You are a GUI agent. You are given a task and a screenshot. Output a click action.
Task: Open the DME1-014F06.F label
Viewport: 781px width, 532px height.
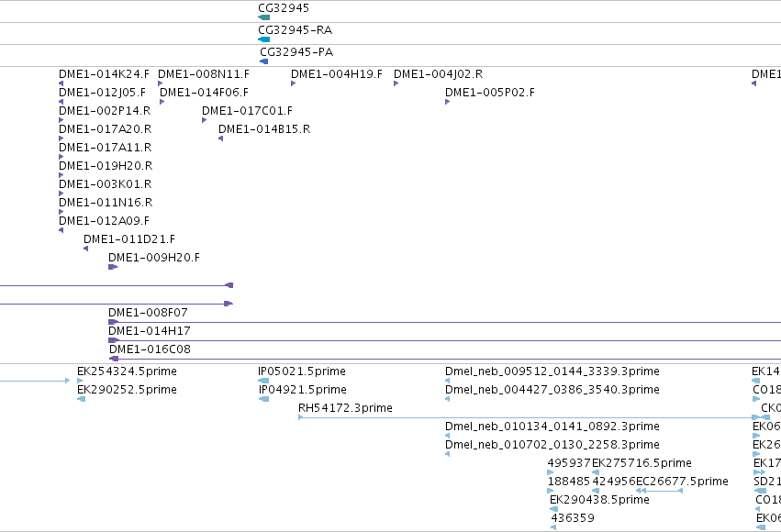point(205,93)
